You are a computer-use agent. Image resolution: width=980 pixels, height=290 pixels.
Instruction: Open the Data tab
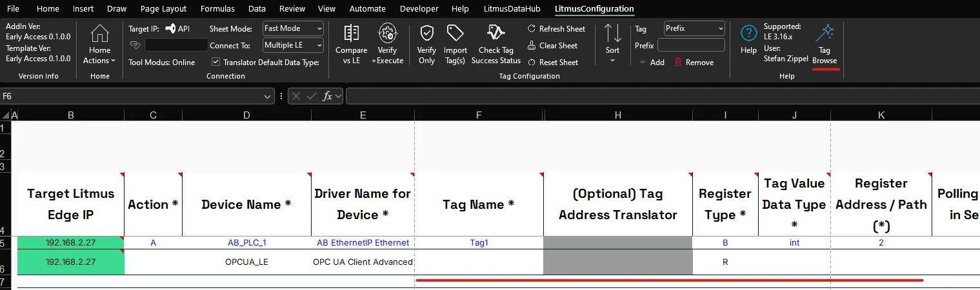257,9
